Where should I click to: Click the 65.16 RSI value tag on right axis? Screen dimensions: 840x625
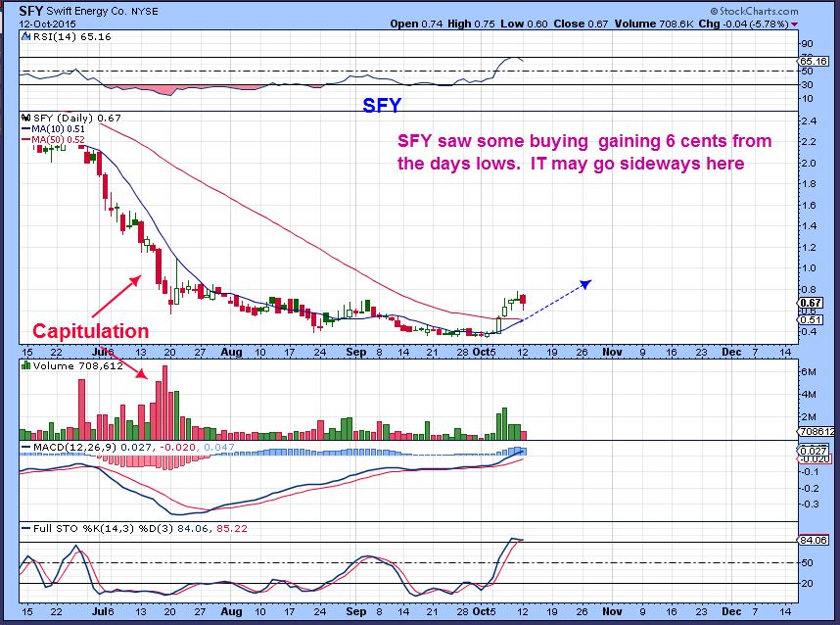(814, 62)
